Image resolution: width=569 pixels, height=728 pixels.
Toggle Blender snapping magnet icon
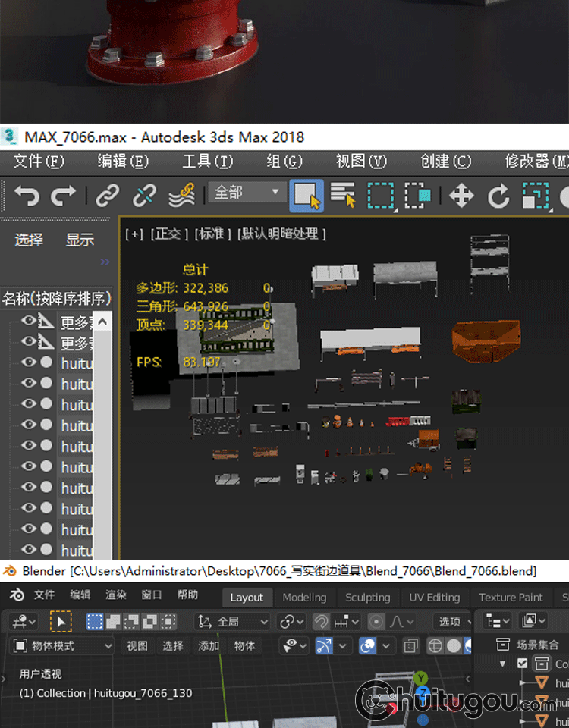322,622
